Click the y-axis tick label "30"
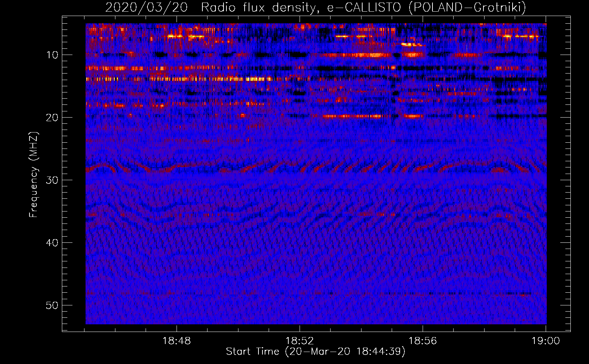Image resolution: width=589 pixels, height=364 pixels. [52, 180]
